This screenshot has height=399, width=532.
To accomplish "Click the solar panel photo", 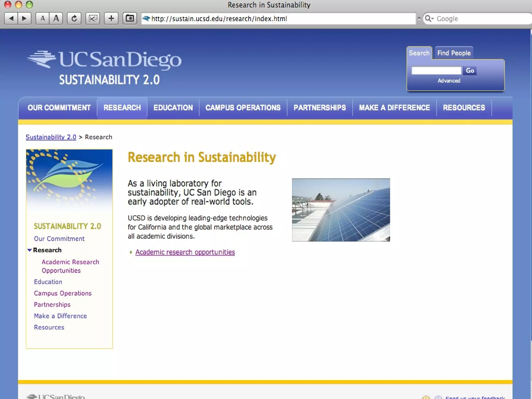I will pos(341,210).
